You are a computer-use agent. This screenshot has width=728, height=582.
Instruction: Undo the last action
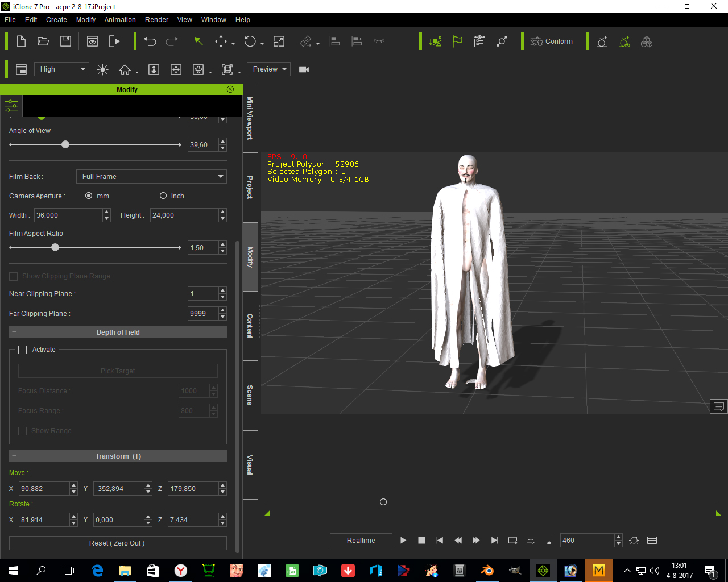pyautogui.click(x=150, y=41)
